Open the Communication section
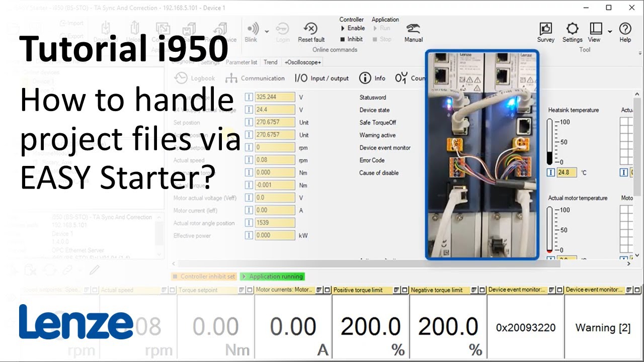Screen dimensions: 644x362 pos(255,78)
